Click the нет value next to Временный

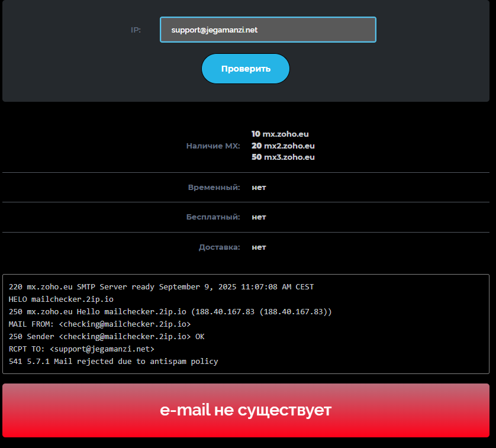coord(259,187)
